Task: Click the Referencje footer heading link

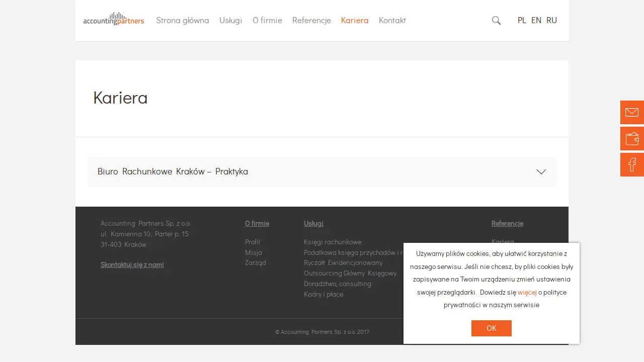Action: (x=507, y=223)
